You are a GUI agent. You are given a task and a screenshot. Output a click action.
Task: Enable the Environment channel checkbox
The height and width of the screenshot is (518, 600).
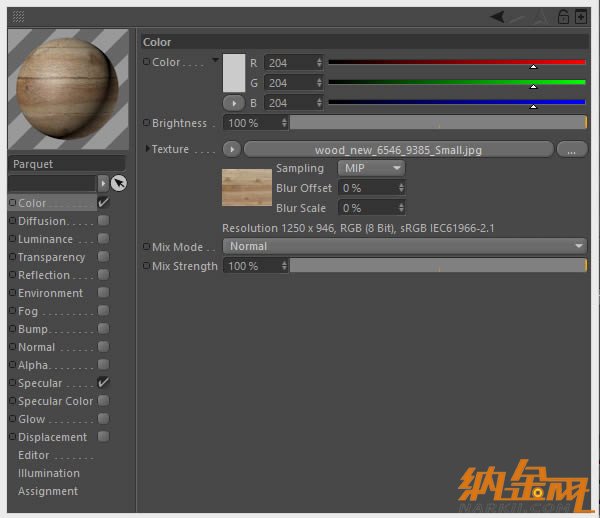103,292
